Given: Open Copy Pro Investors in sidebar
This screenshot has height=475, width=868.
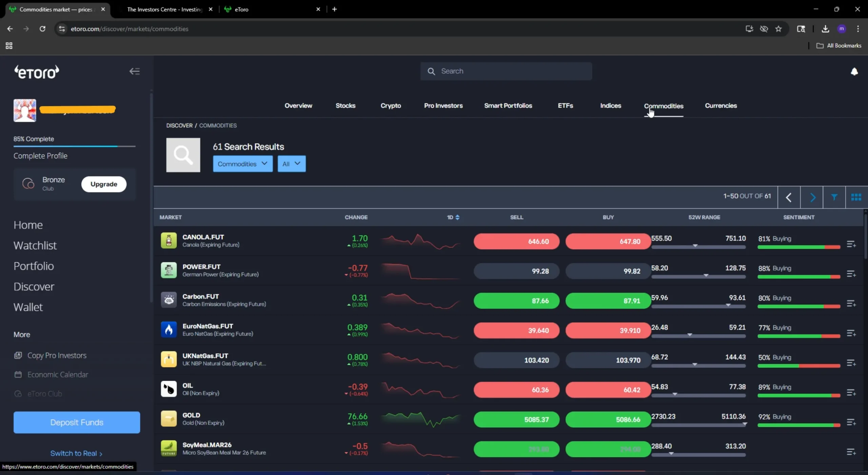Looking at the screenshot, I should click(x=50, y=355).
